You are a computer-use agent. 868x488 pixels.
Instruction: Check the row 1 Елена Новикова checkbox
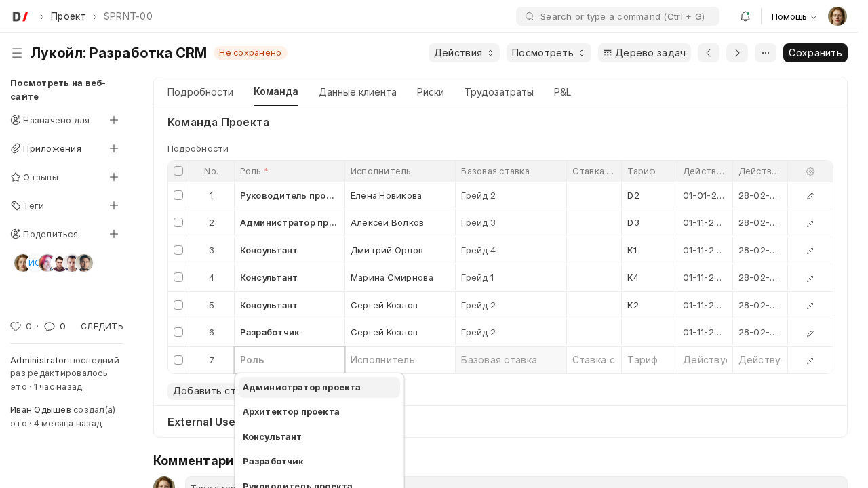pyautogui.click(x=178, y=195)
